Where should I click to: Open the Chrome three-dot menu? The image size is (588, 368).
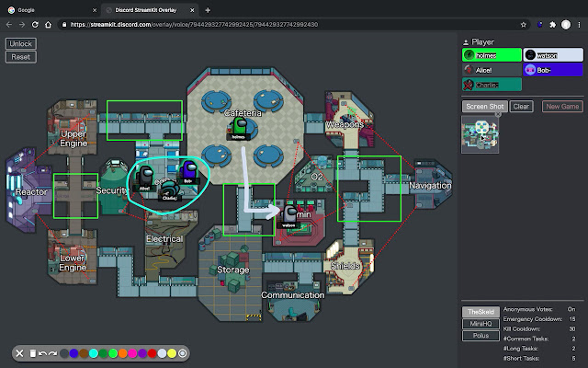coord(579,25)
